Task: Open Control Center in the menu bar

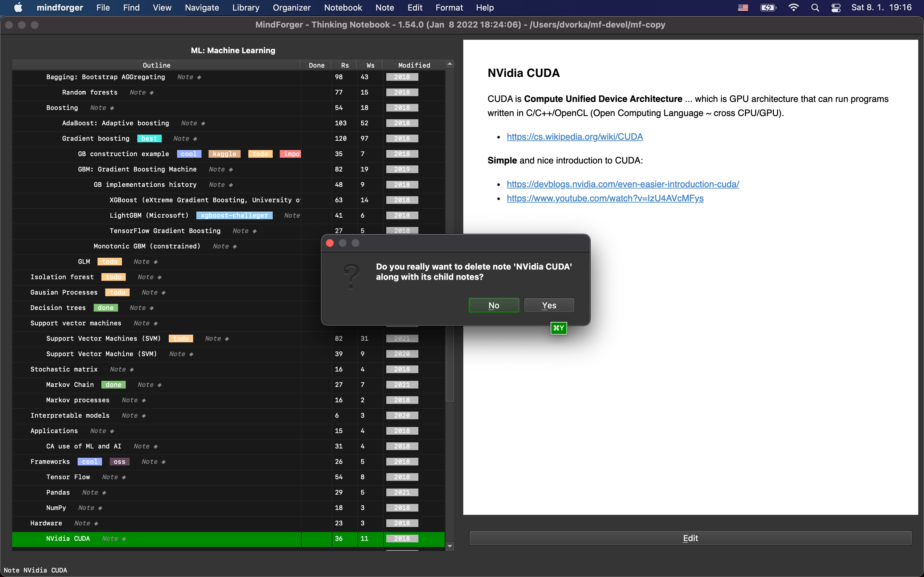Action: tap(836, 7)
